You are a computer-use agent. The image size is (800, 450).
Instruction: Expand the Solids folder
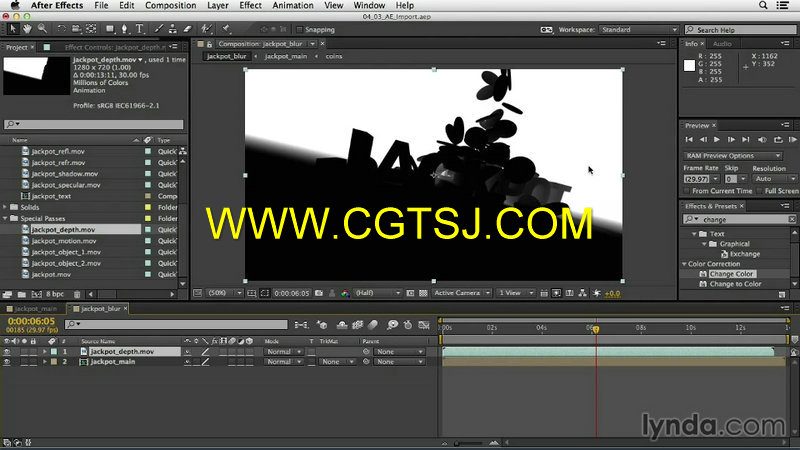[x=6, y=207]
